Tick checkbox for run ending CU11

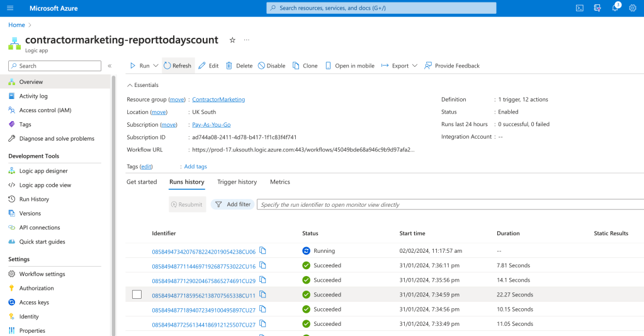137,294
